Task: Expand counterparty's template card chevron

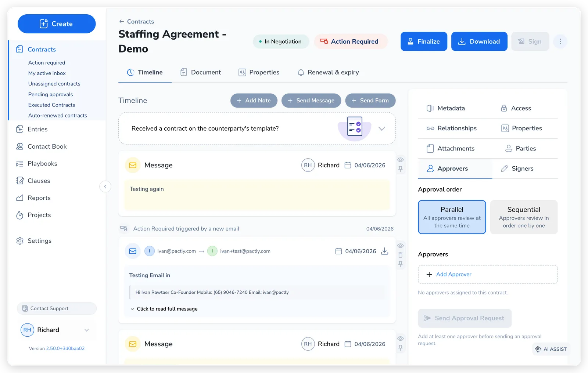Action: pos(382,129)
